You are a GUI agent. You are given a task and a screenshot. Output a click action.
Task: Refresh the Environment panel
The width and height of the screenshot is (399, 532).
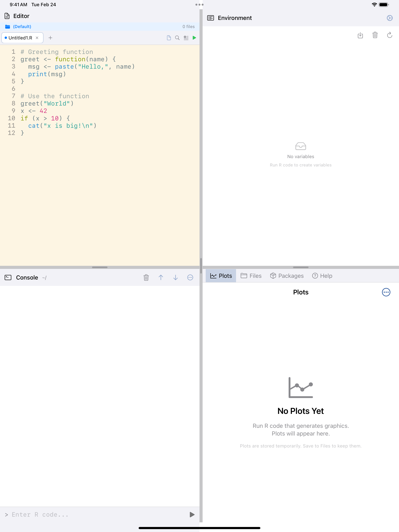[x=390, y=35]
